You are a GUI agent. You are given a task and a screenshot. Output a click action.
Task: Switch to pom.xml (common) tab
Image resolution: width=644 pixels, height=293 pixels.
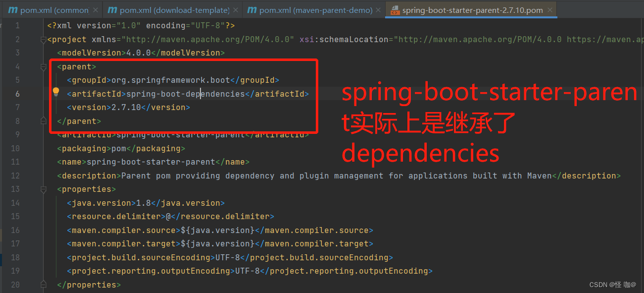(51, 10)
